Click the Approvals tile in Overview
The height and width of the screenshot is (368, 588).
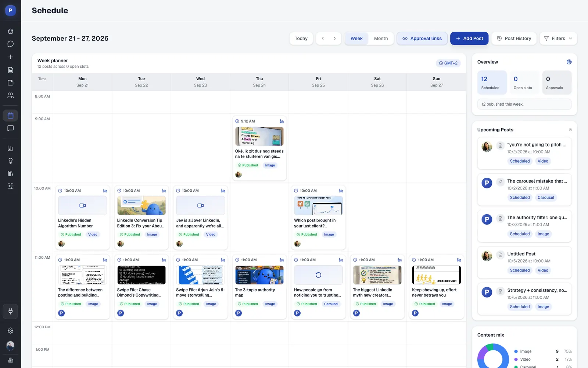556,82
